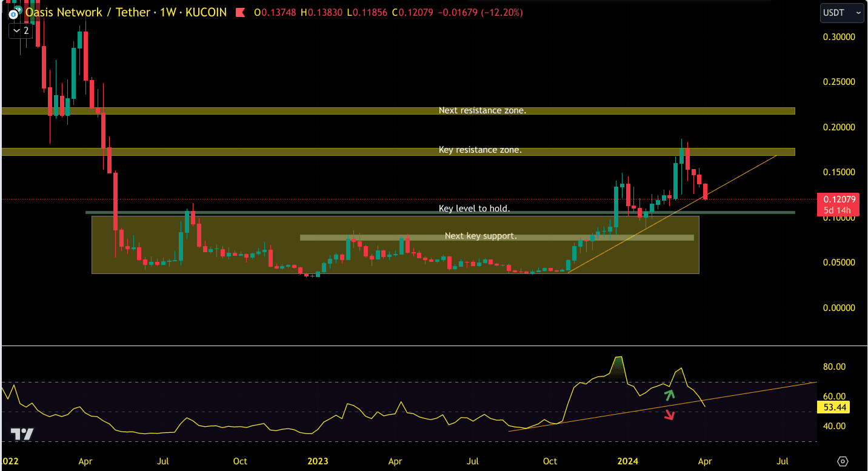Click the RSI value label 53.44
The height and width of the screenshot is (471, 868).
[833, 407]
